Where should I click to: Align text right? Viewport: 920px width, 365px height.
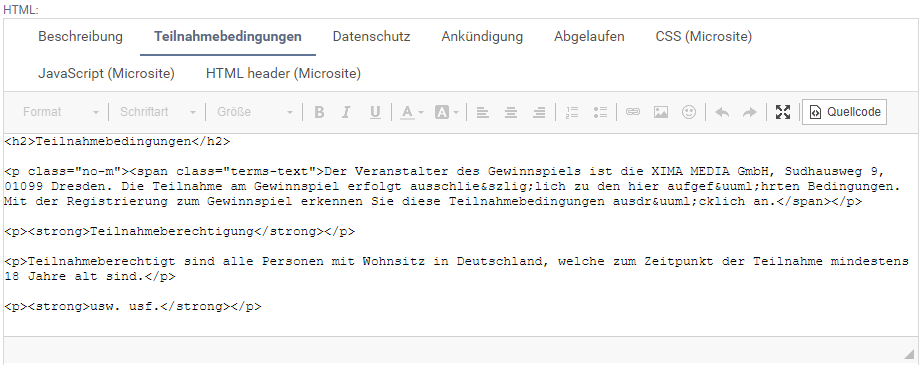[x=539, y=112]
